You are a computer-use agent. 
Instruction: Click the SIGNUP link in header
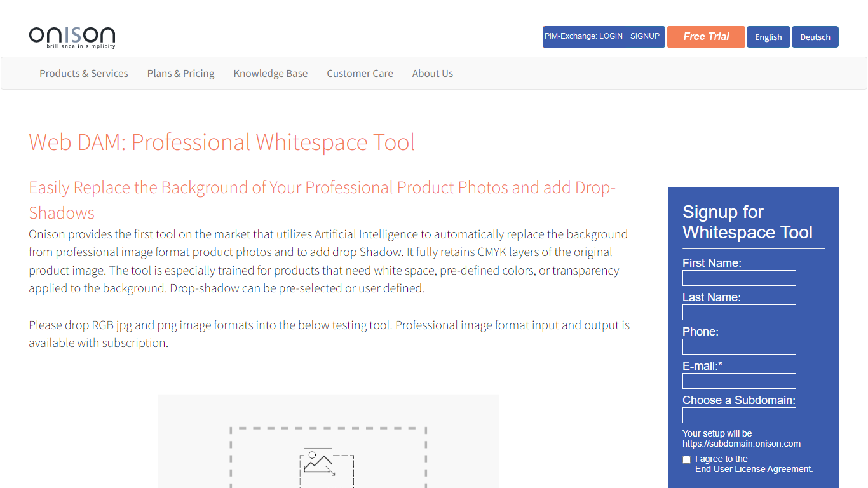click(644, 36)
